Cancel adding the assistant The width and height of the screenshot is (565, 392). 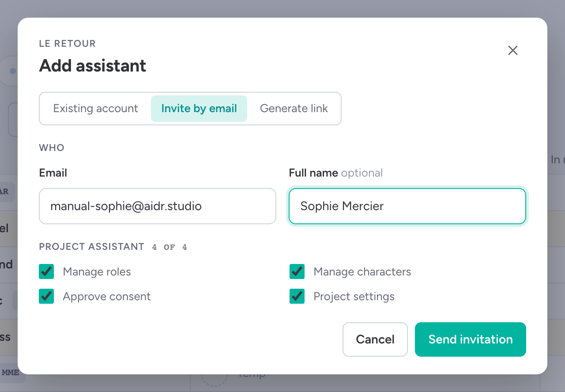pos(375,339)
